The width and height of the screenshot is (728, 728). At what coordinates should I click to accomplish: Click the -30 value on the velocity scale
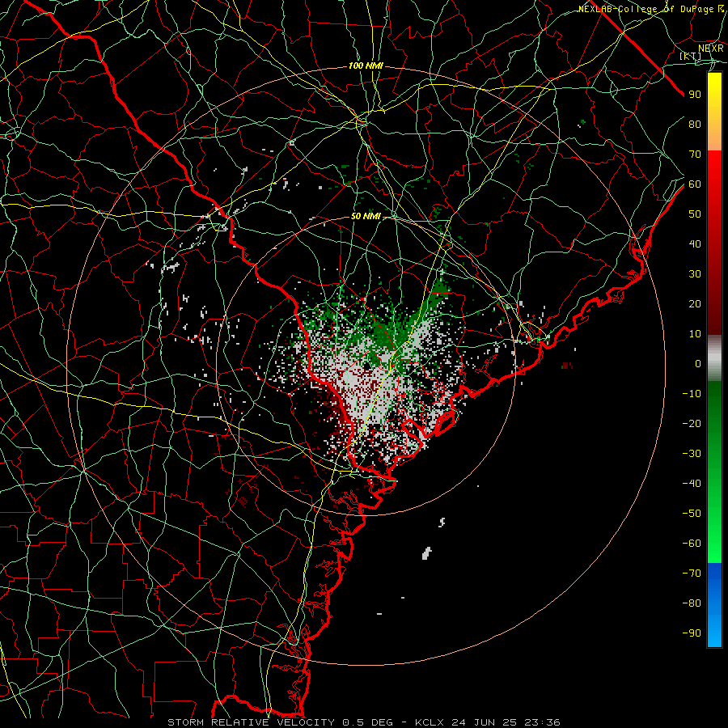[x=692, y=454]
